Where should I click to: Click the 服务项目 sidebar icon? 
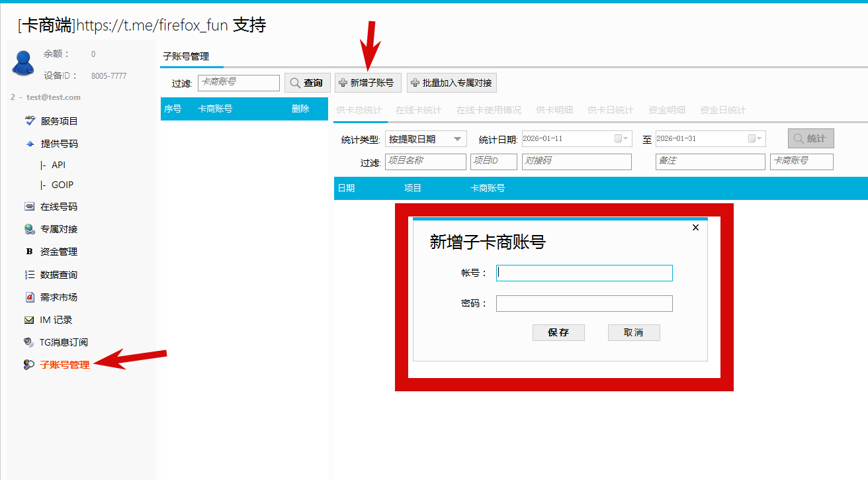point(29,120)
